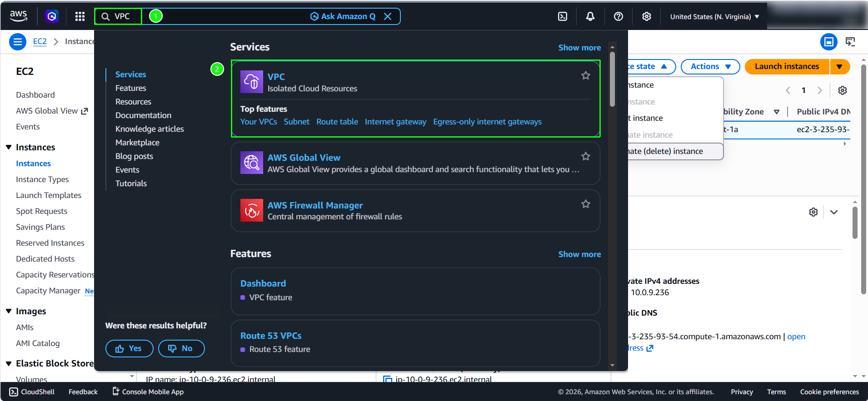
Task: Open the screen tutorial icon at top right
Action: pyautogui.click(x=850, y=42)
